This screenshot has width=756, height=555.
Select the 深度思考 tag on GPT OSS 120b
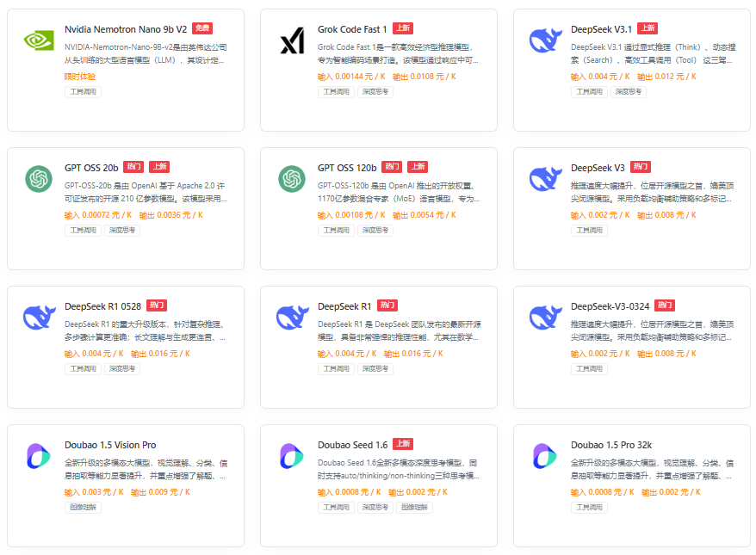[x=375, y=231]
